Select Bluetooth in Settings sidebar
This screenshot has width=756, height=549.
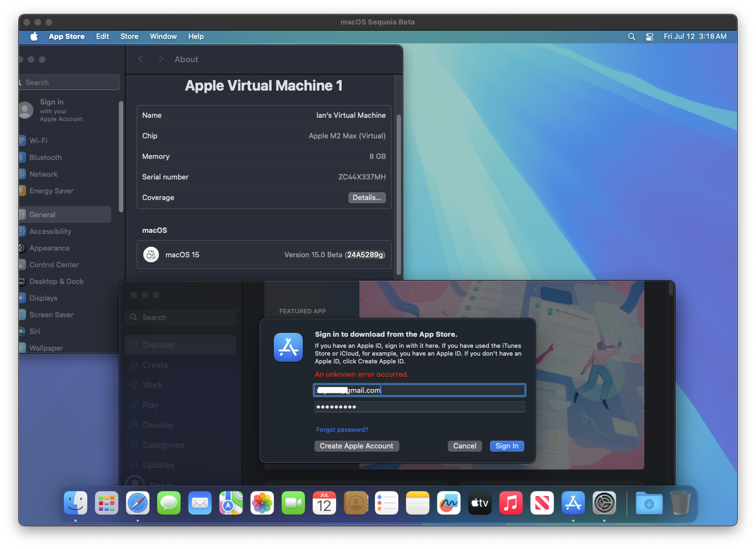(x=65, y=158)
